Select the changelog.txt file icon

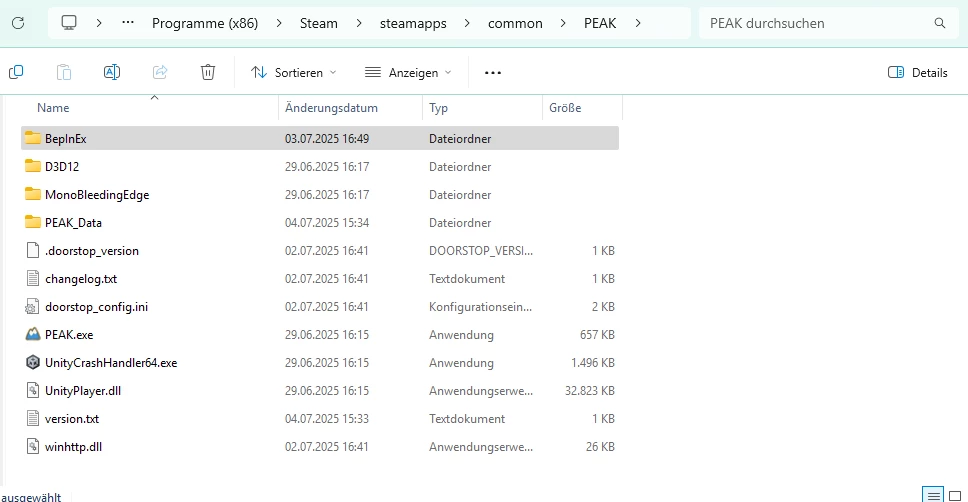tap(33, 278)
